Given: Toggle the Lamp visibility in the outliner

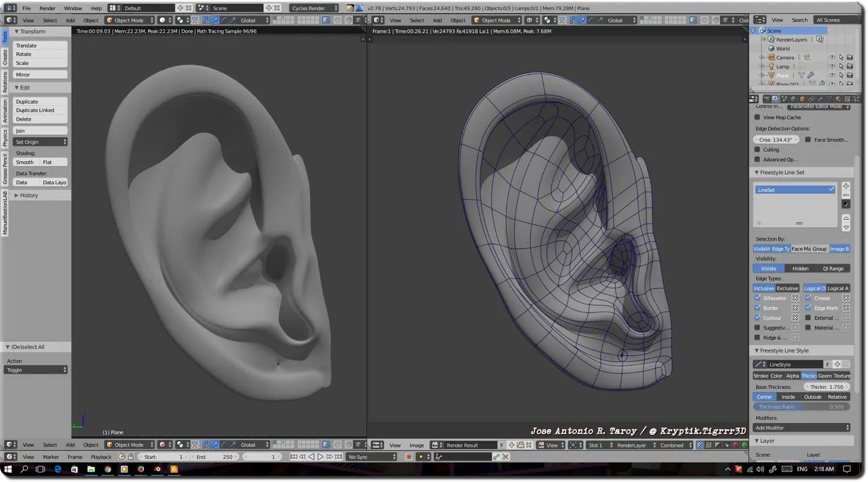Looking at the screenshot, I should 832,66.
